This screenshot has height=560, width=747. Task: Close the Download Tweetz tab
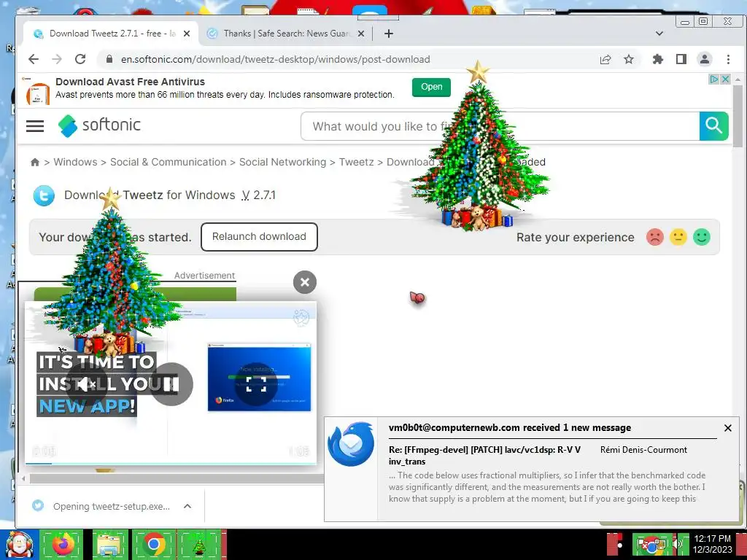tap(187, 34)
